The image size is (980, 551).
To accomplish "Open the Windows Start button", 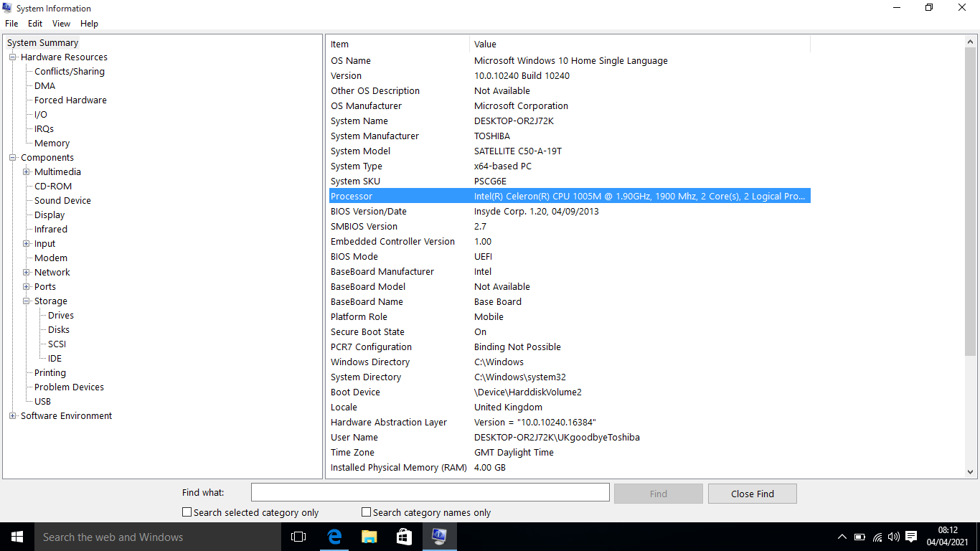I will tap(17, 537).
